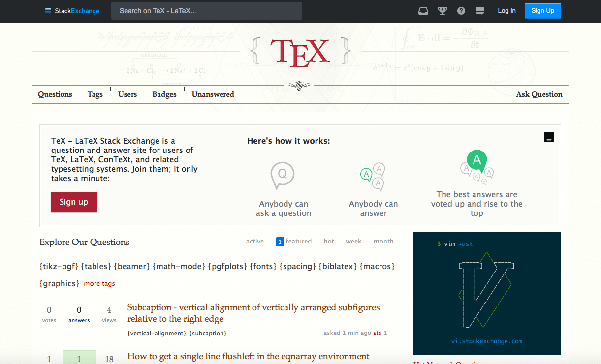Select the {graphics} tag

[x=59, y=283]
